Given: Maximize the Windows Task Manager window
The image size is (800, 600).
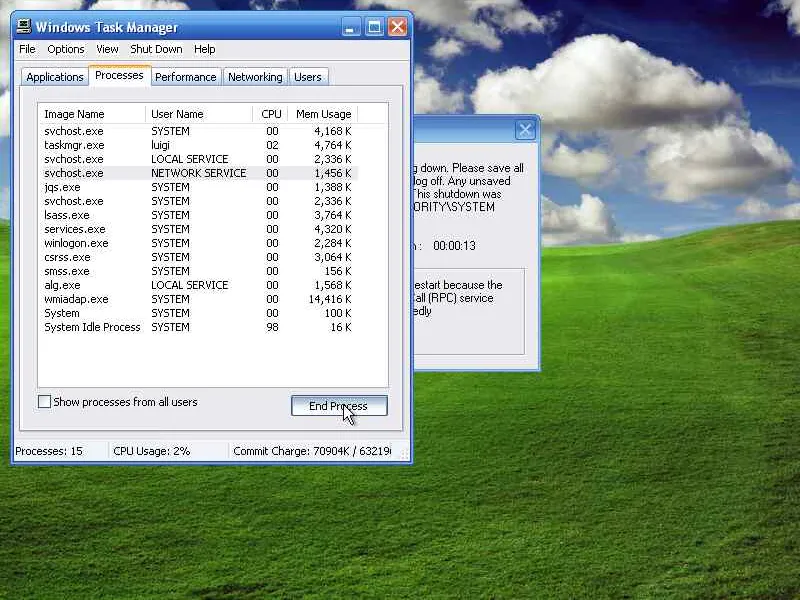Looking at the screenshot, I should pos(374,27).
